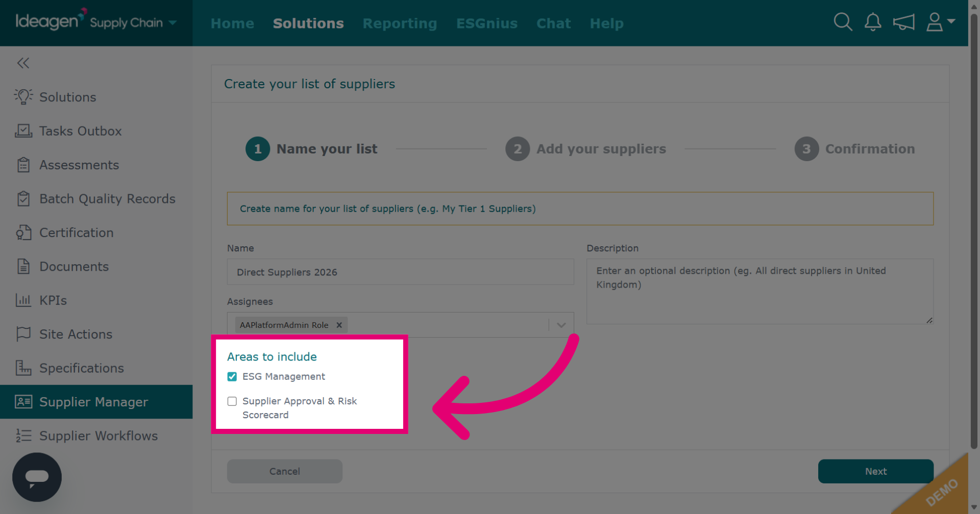Remove AAPlatformAdmin Role assignee tag
This screenshot has width=980, height=514.
[x=339, y=325]
